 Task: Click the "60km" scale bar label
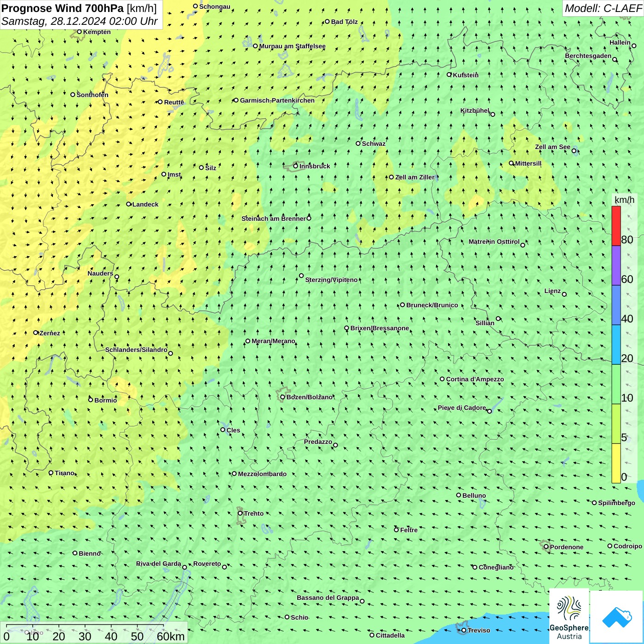point(171,636)
